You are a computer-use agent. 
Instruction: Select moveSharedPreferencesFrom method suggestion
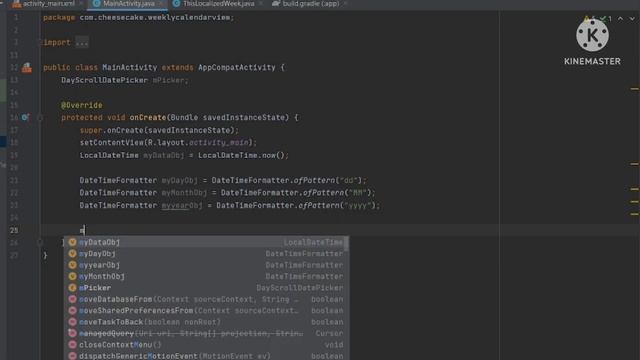tap(206, 311)
